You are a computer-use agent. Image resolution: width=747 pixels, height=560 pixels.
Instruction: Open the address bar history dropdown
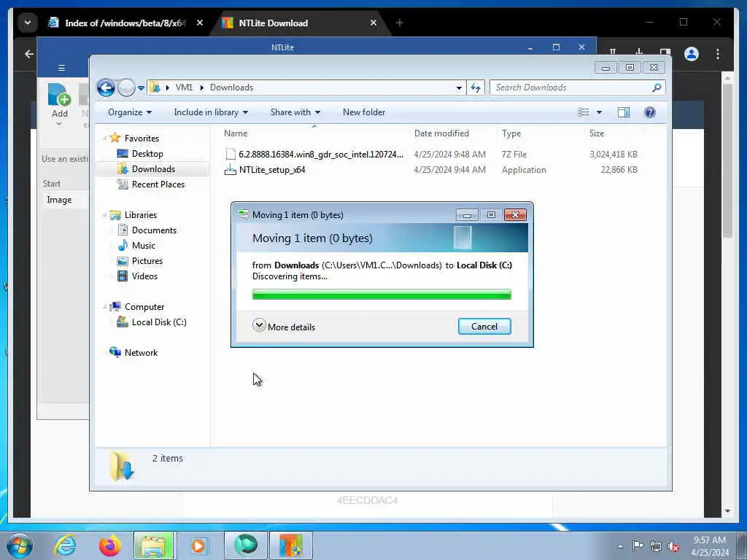tap(459, 88)
